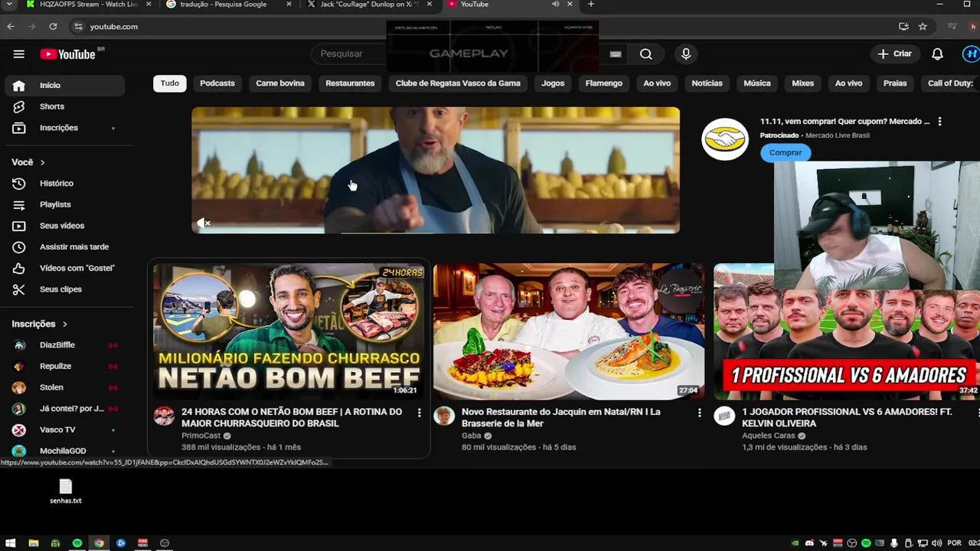Open a new browser tab

(x=590, y=5)
